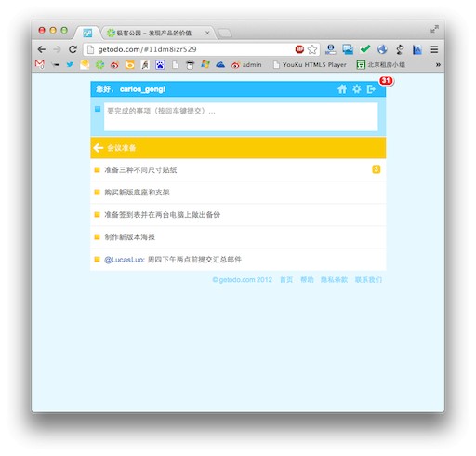This screenshot has height=456, width=476.
Task: Open settings gear icon in the header
Action: pyautogui.click(x=357, y=89)
